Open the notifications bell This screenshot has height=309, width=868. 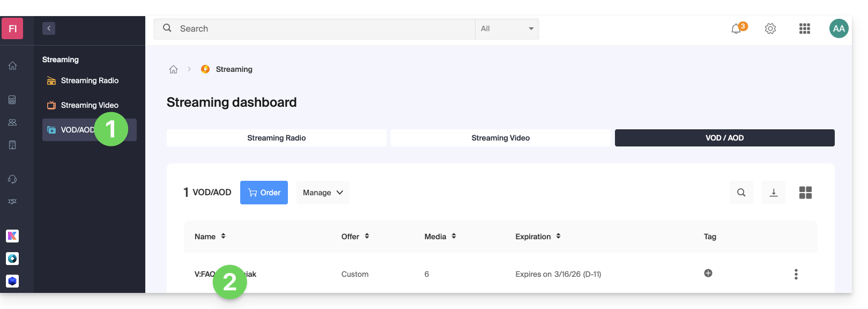coord(737,29)
